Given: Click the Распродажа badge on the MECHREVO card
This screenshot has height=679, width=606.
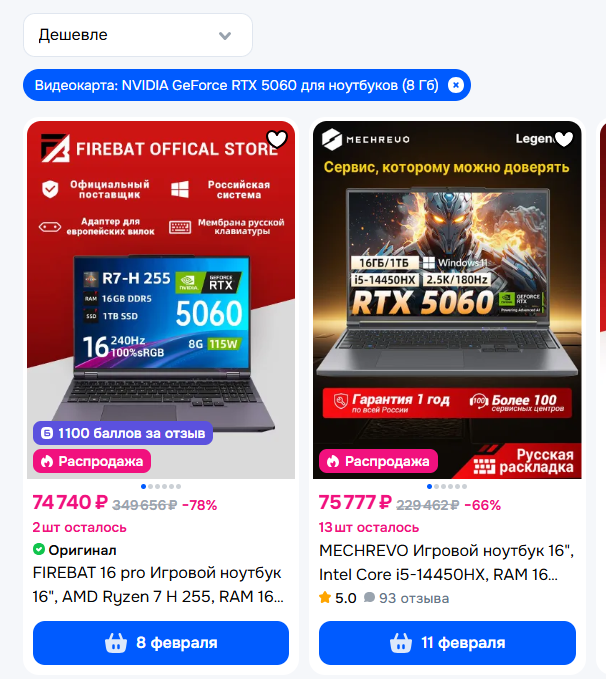Looking at the screenshot, I should (x=378, y=461).
